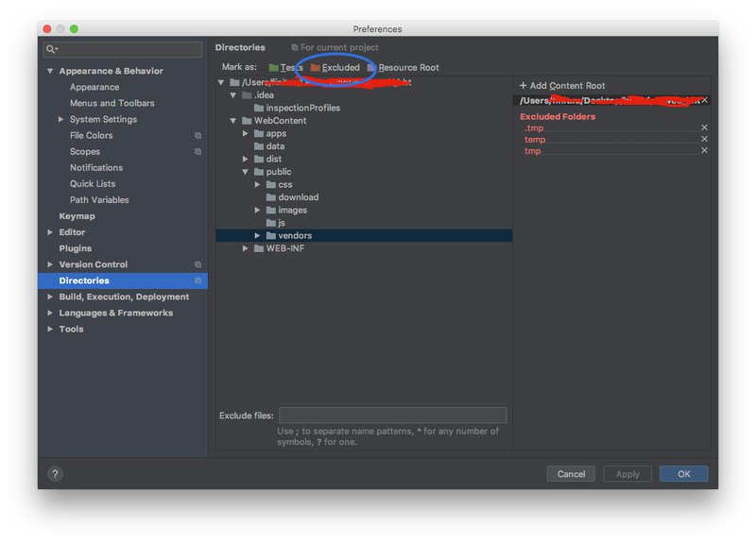Expand the WEB-INF folder
756x543 pixels.
coord(246,248)
